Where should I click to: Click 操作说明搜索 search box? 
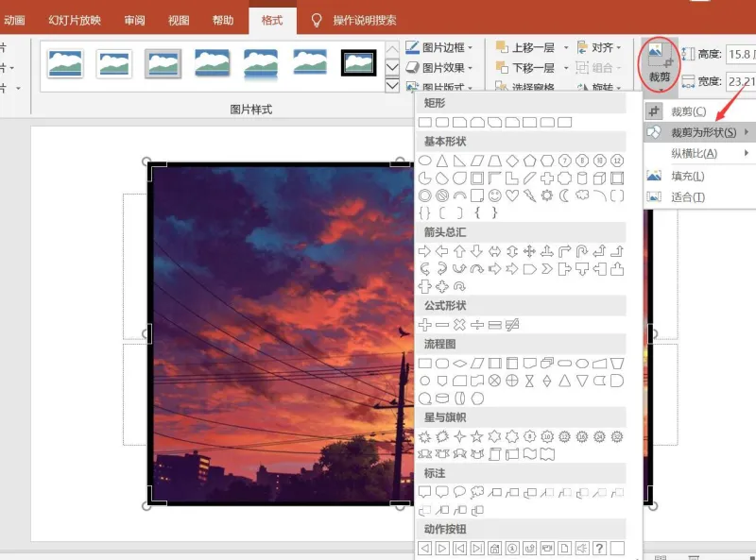(364, 20)
